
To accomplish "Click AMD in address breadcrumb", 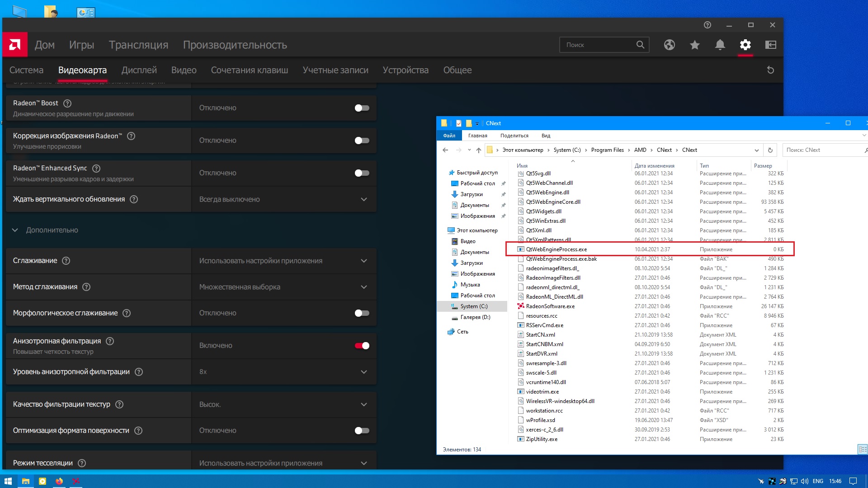I will coord(640,150).
